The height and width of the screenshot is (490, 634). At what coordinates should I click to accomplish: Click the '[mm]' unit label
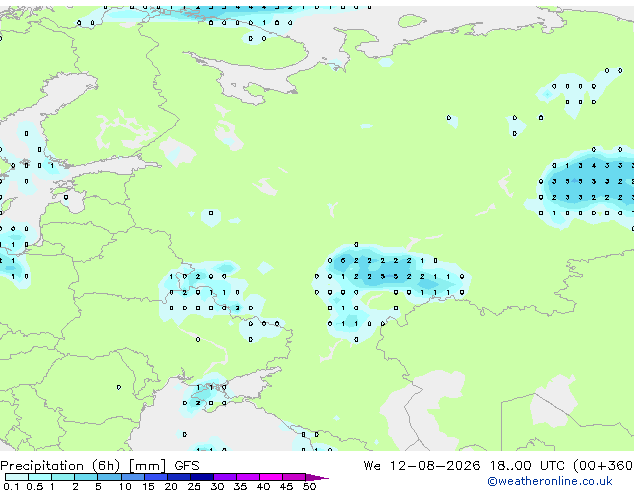[147, 466]
